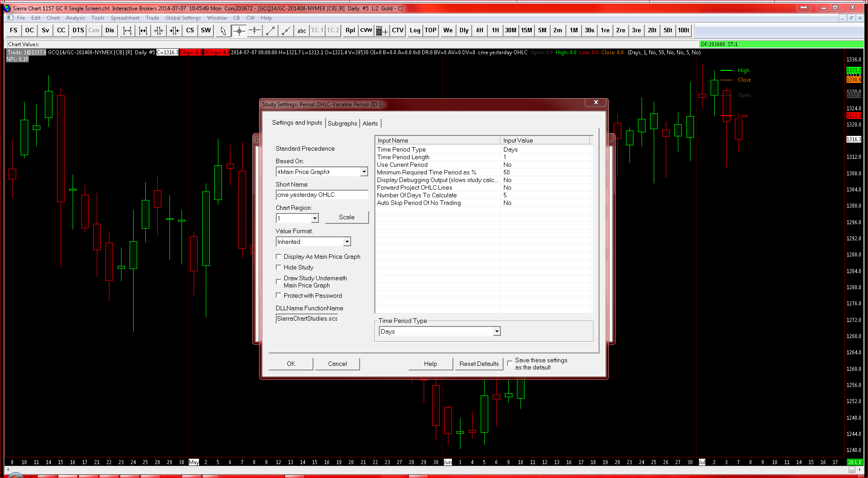Click the Scale button

pyautogui.click(x=347, y=217)
